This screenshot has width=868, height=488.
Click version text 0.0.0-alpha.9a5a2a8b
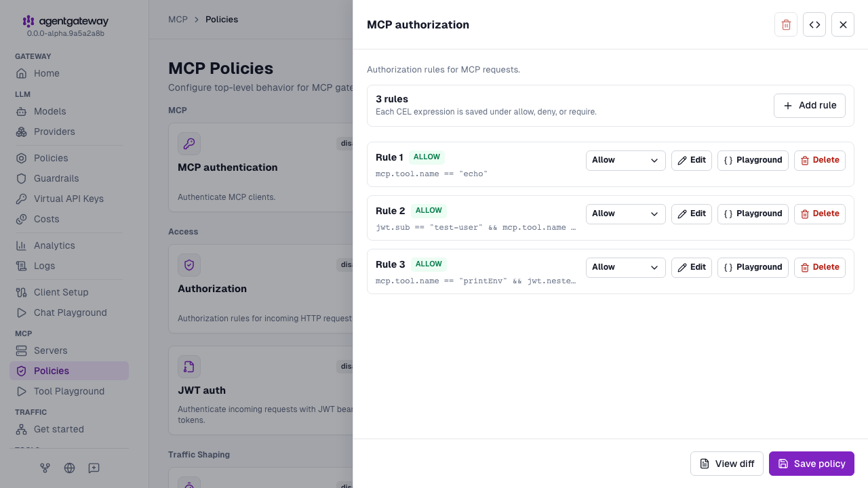tap(66, 33)
